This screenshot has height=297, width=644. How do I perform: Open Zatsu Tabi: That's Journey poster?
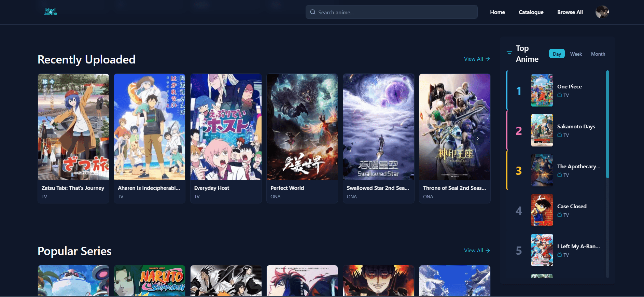click(73, 127)
